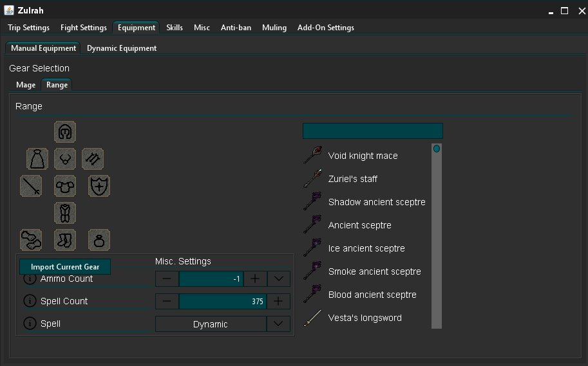Show info for Spell Count
Image resolution: width=588 pixels, height=366 pixels.
tap(30, 301)
